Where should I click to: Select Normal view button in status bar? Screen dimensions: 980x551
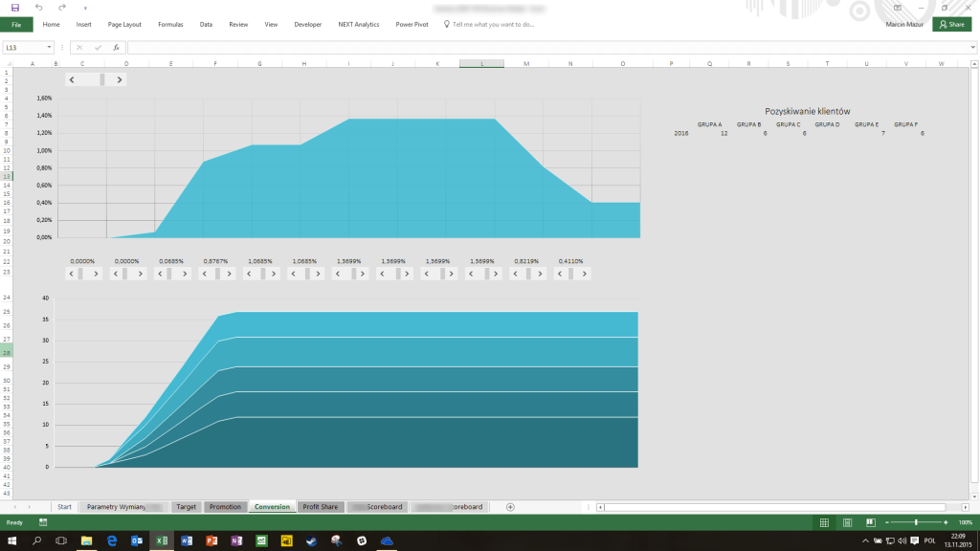[825, 522]
